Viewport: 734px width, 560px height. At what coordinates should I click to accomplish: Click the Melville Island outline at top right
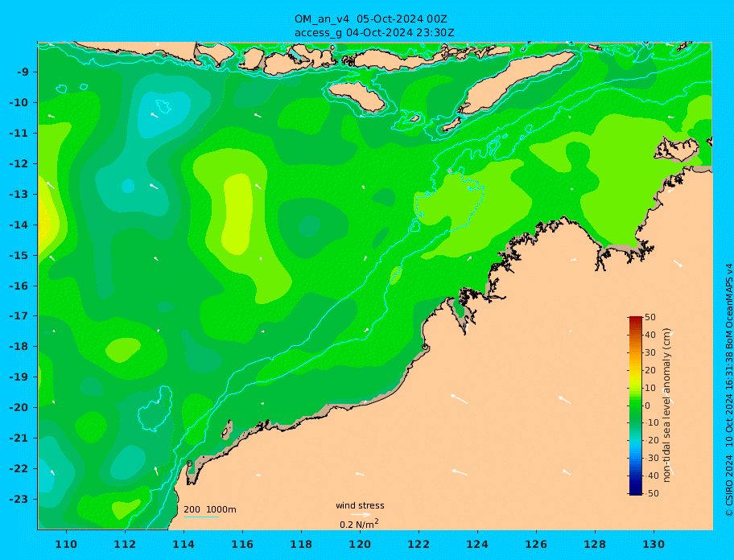[x=678, y=148]
